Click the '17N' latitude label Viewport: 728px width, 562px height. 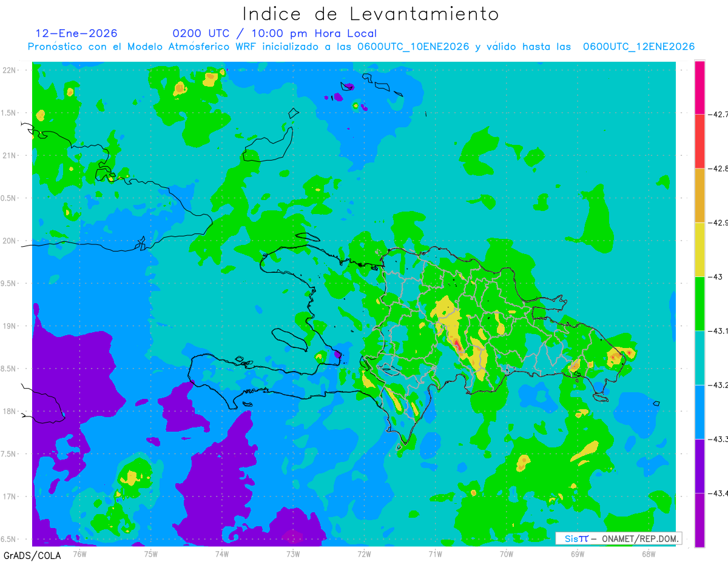coord(10,497)
